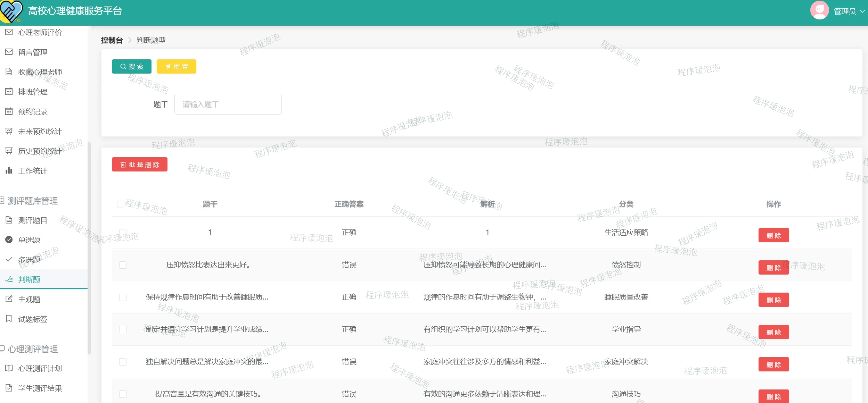Click the envelope icon beside 留言管理

tap(9, 52)
